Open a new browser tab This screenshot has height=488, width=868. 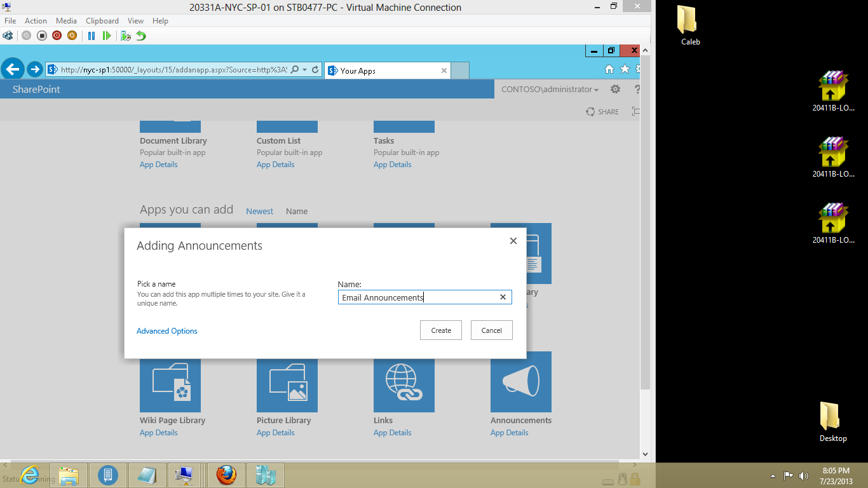(x=460, y=71)
